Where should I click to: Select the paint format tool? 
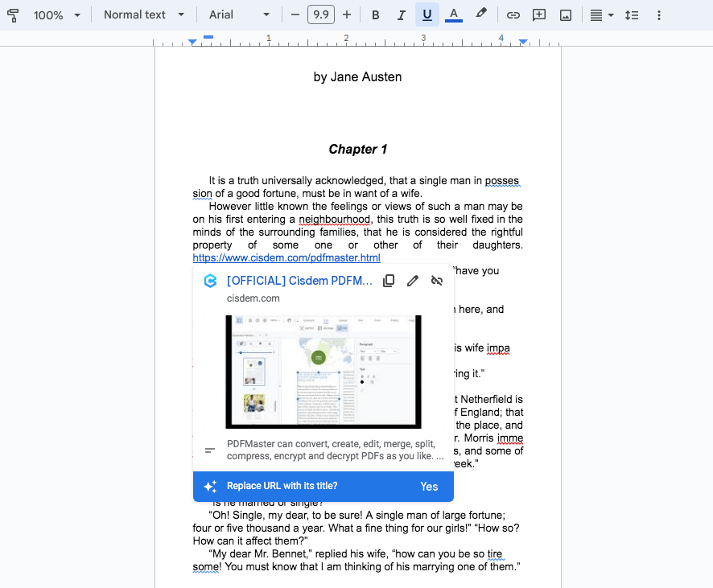coord(13,15)
